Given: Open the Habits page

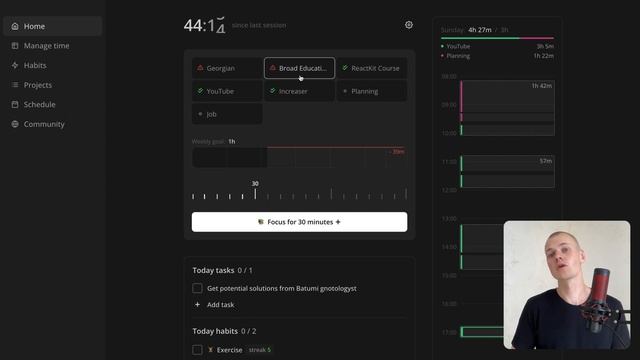Looking at the screenshot, I should (x=52, y=65).
